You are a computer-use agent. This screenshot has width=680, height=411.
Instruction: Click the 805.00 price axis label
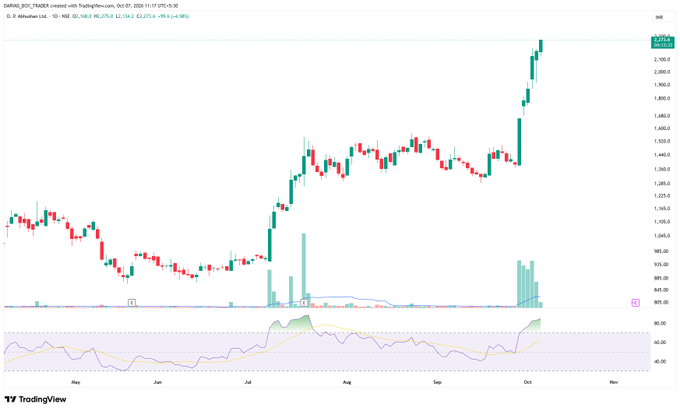coord(662,303)
